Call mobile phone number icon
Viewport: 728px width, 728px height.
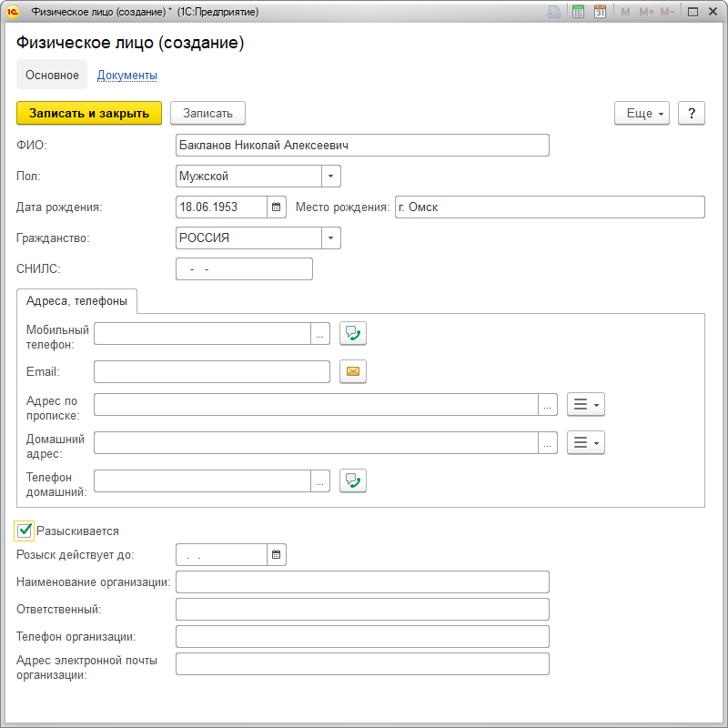tap(353, 333)
